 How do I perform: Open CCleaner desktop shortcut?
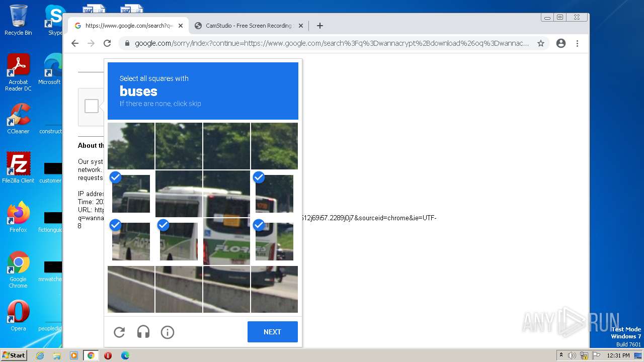point(18,119)
